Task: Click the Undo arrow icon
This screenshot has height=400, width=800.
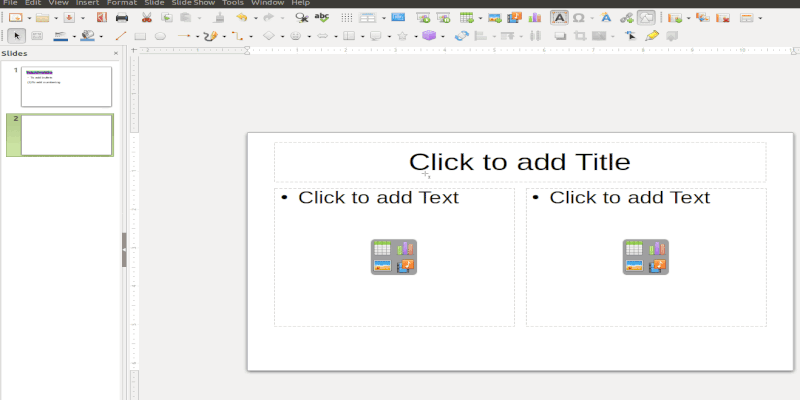Action: pyautogui.click(x=242, y=18)
